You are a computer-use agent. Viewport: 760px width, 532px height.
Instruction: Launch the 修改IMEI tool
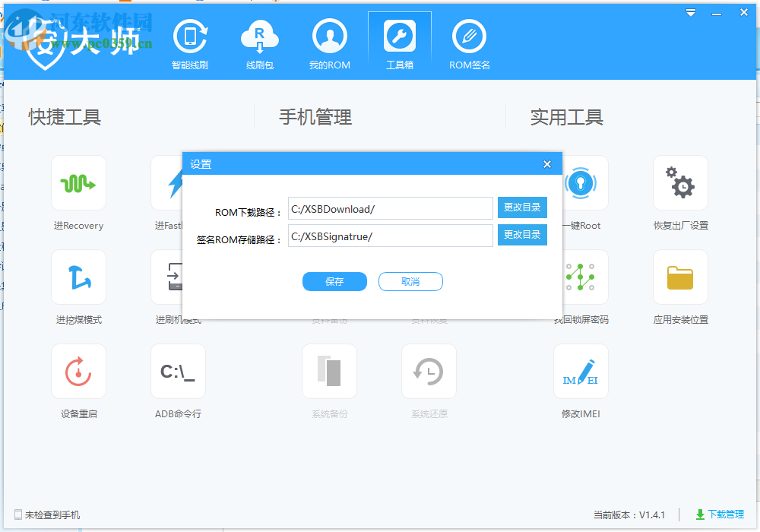(x=581, y=372)
